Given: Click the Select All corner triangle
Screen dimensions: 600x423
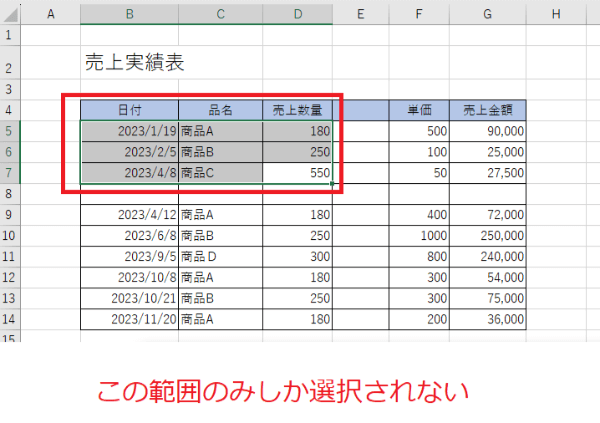Looking at the screenshot, I should (x=10, y=14).
